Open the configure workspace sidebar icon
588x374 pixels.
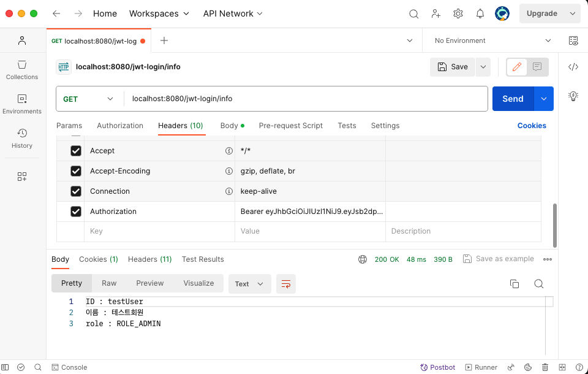(x=22, y=177)
